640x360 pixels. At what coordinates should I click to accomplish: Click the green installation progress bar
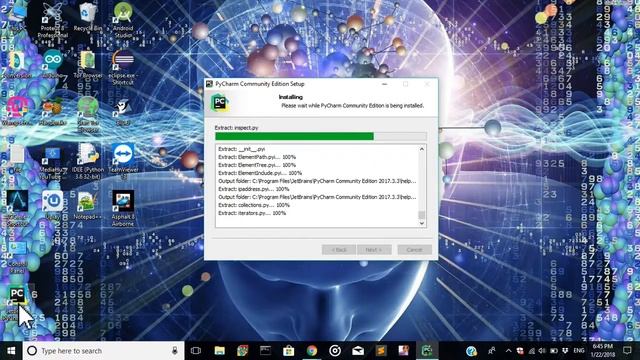(x=321, y=136)
